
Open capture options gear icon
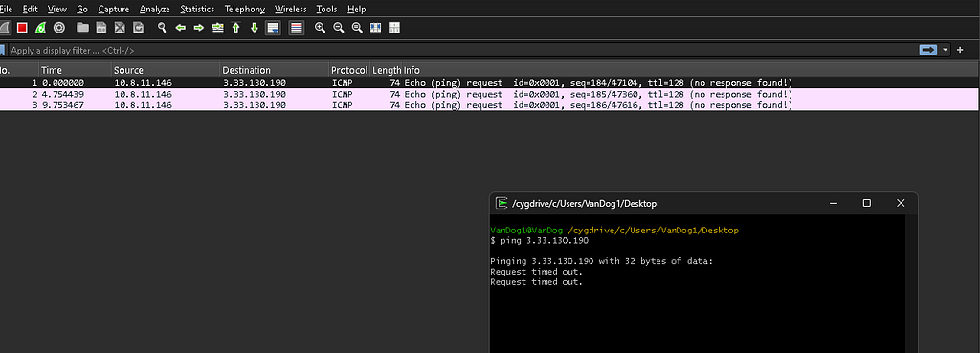[x=59, y=28]
